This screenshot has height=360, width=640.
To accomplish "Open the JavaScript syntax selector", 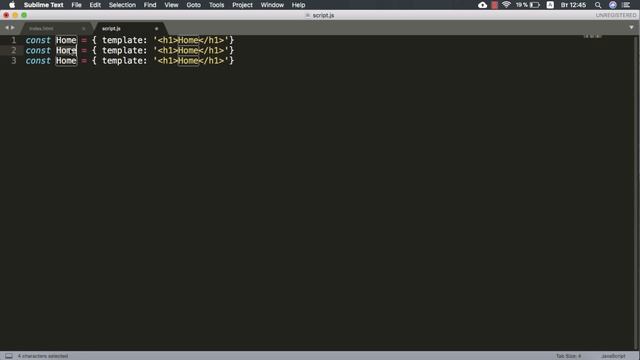I will point(613,356).
